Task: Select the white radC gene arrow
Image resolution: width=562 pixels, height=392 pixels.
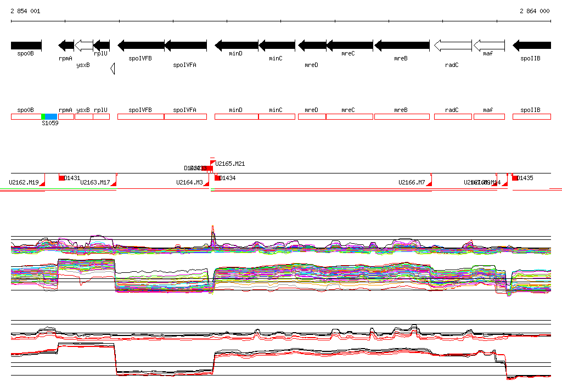Action: pyautogui.click(x=453, y=46)
